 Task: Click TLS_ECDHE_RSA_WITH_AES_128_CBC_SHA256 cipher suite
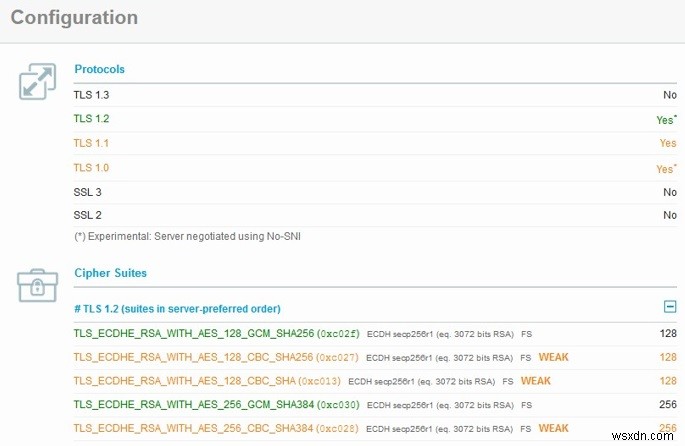(194, 357)
